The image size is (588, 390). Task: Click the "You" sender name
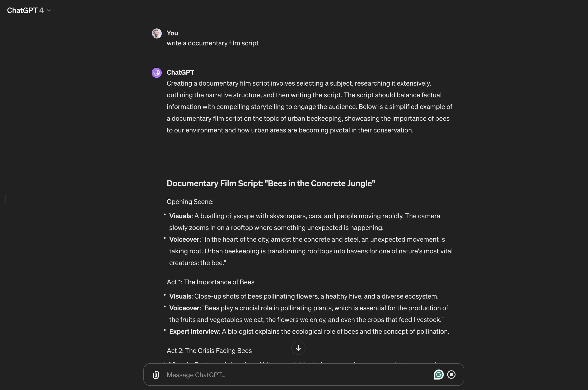pyautogui.click(x=172, y=33)
